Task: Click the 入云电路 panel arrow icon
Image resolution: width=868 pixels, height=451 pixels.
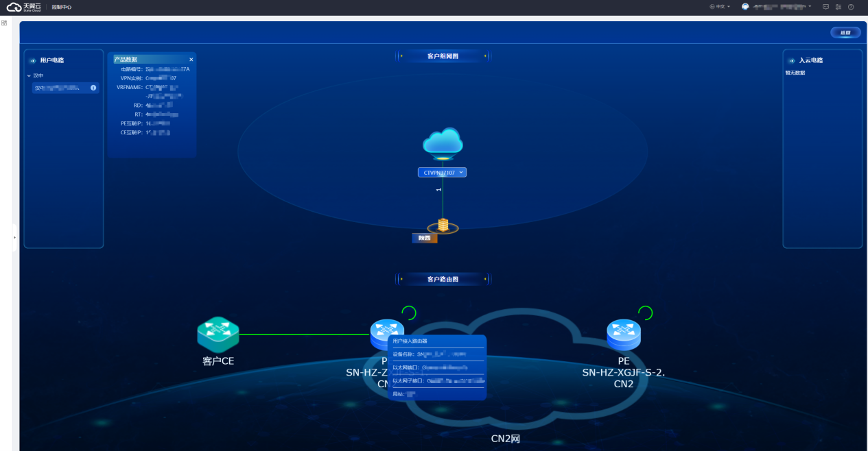Action: tap(791, 60)
